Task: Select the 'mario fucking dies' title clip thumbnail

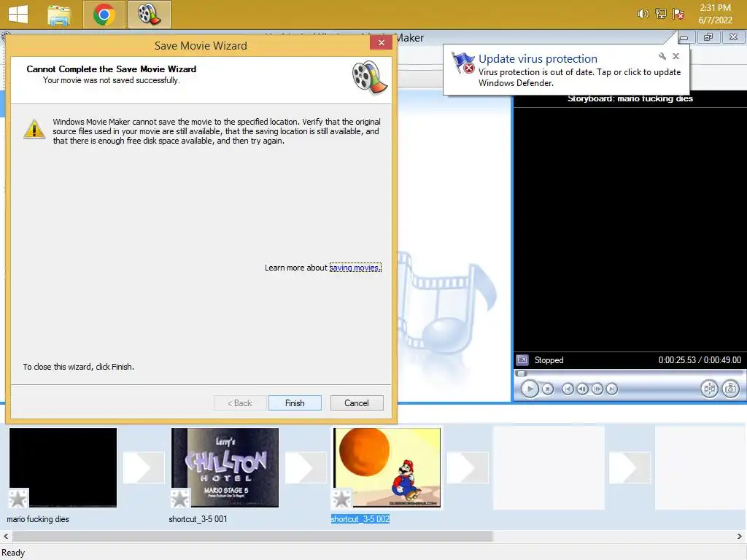Action: tap(63, 467)
